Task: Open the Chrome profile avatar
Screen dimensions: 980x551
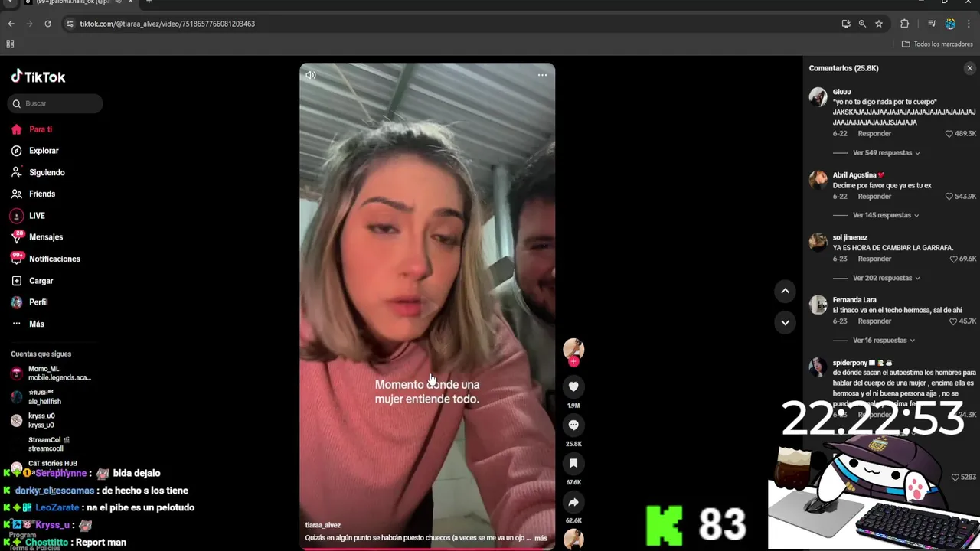Action: [x=950, y=24]
